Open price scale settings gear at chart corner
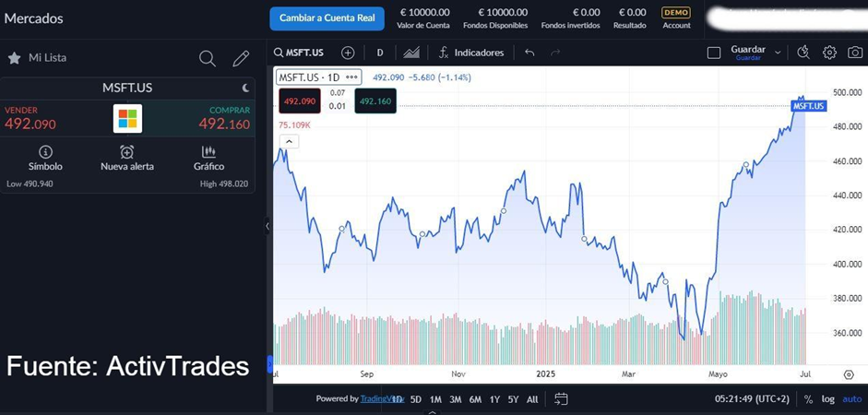Screen dimensions: 868x415 coord(849,374)
